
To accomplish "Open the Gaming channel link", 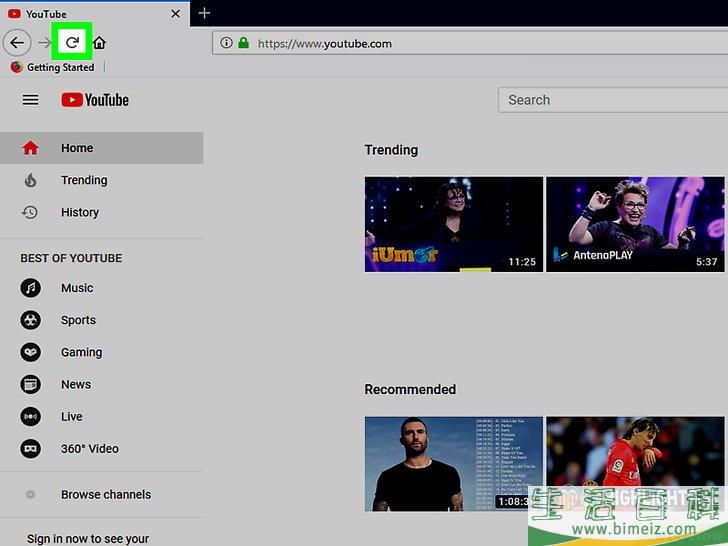I will (x=82, y=352).
